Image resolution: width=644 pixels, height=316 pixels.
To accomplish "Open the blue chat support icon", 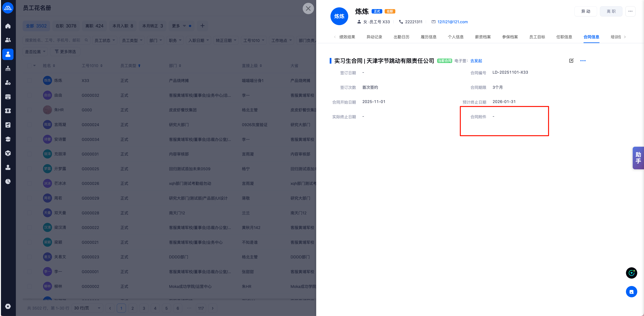I will tap(631, 292).
